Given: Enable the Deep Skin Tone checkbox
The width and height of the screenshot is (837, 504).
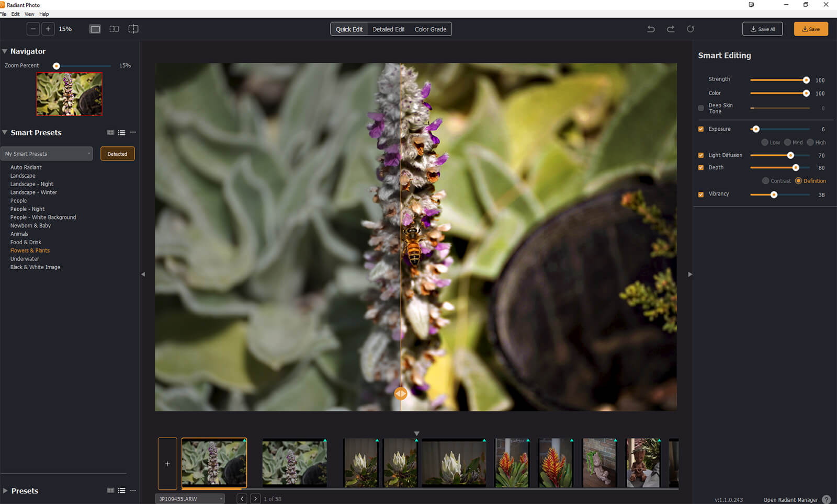Looking at the screenshot, I should 701,108.
